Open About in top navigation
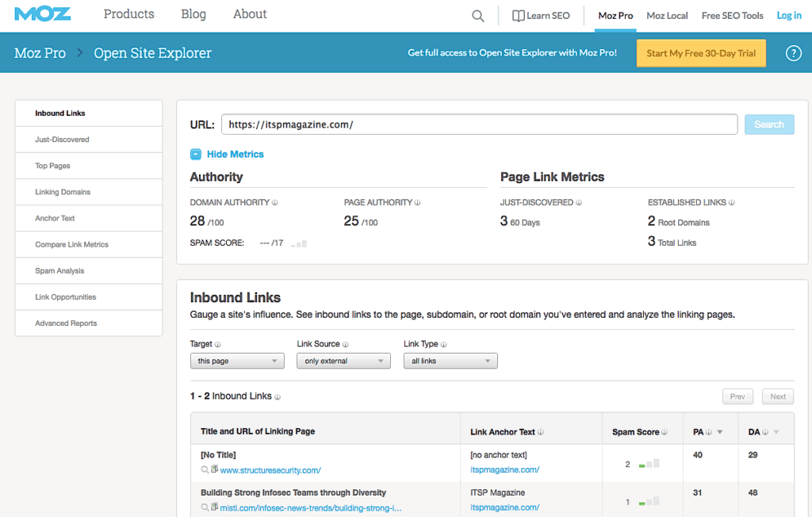Viewport: 812px width, 517px height. point(250,14)
